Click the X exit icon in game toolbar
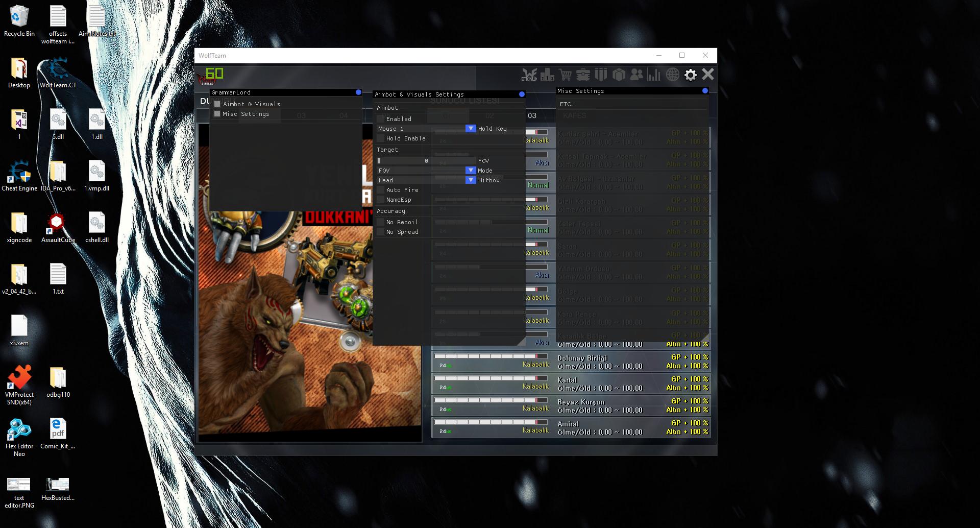 click(x=708, y=75)
